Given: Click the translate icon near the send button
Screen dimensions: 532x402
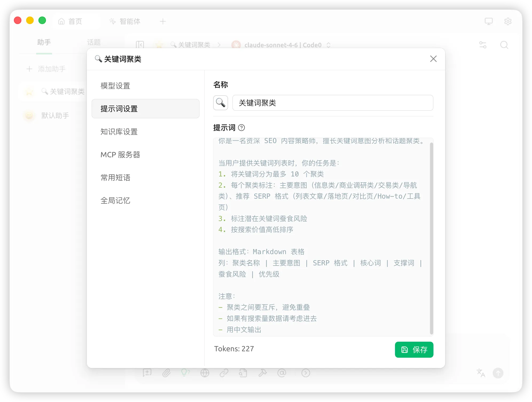Looking at the screenshot, I should coord(480,373).
